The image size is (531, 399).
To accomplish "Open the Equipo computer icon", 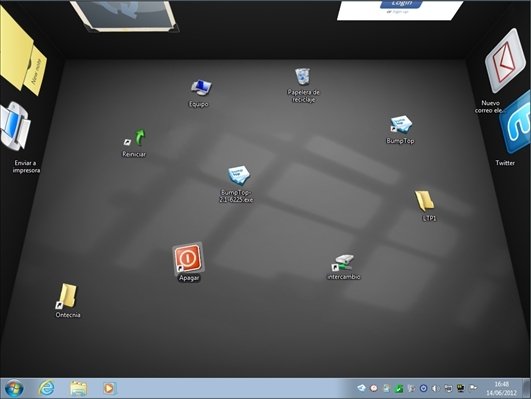I will coord(200,88).
